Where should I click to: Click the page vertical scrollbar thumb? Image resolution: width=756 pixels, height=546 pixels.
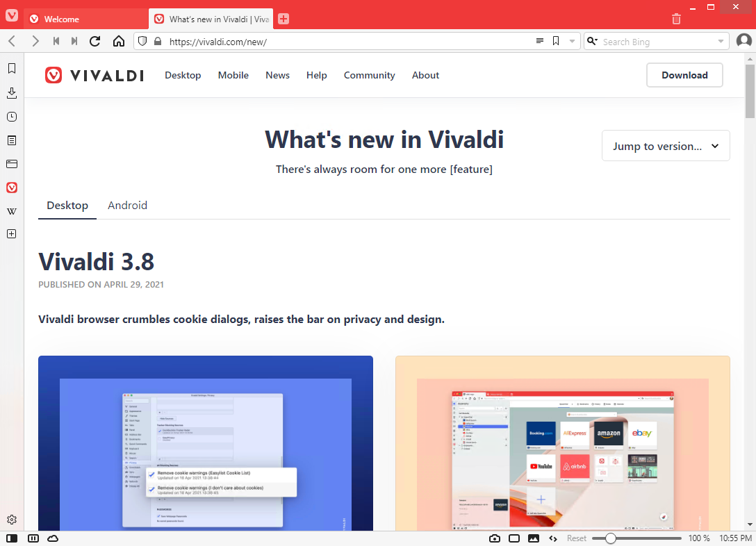[750, 91]
